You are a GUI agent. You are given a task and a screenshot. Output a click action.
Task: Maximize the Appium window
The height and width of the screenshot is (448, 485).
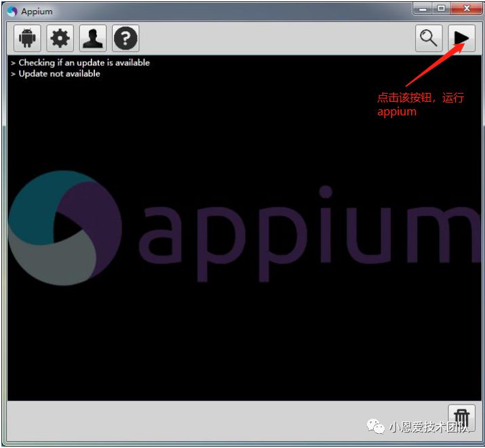tap(442, 9)
